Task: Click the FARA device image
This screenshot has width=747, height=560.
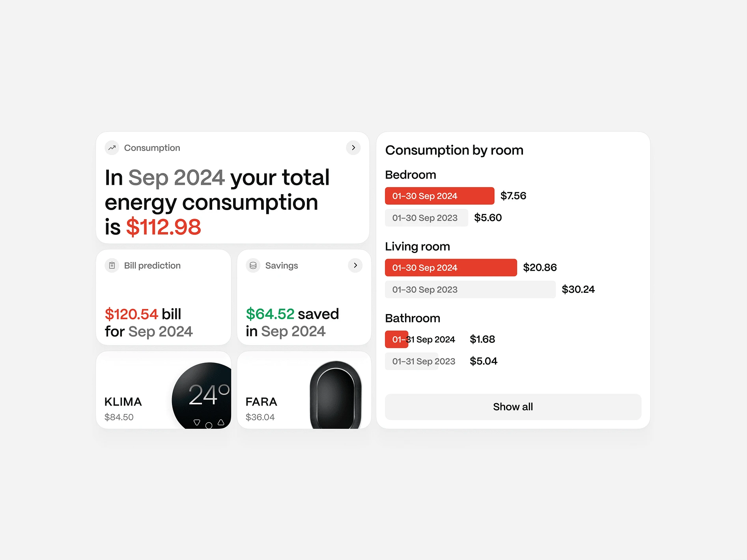Action: 336,395
